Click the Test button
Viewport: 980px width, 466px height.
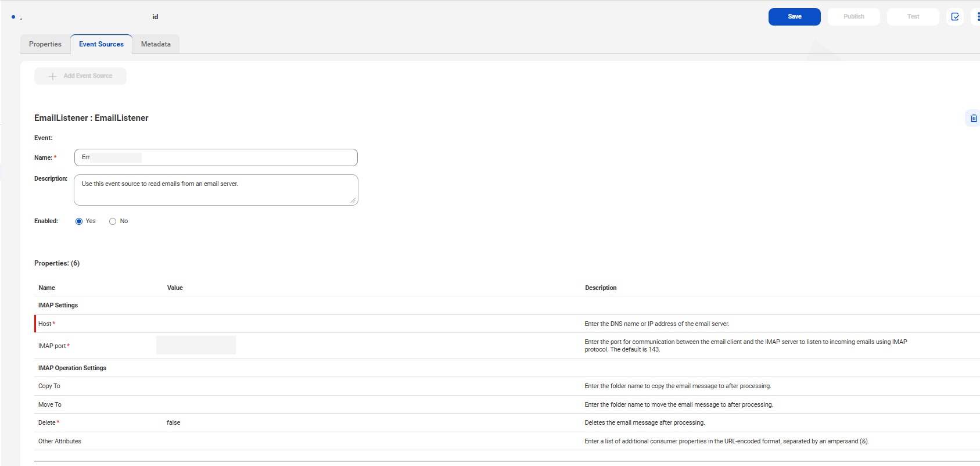[x=913, y=17]
